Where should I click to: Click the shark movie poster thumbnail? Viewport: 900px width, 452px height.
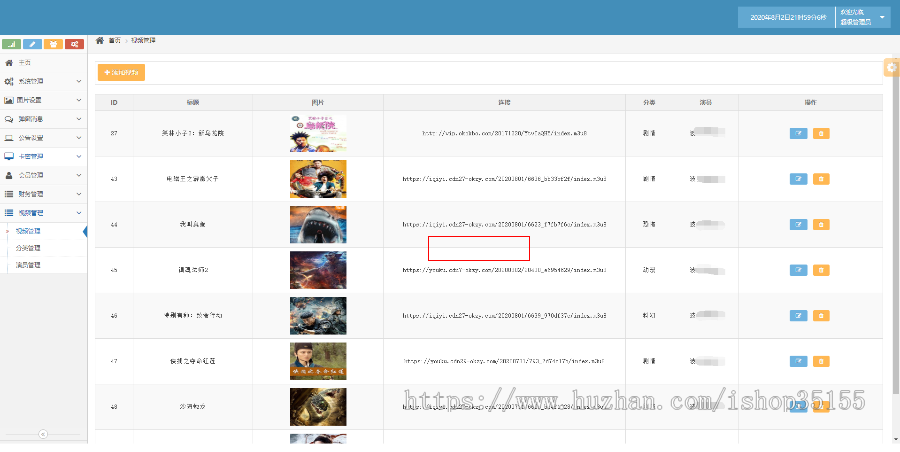coord(318,225)
